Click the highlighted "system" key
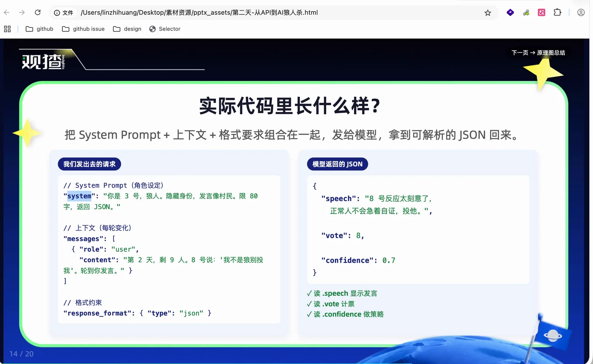The height and width of the screenshot is (364, 593). (79, 196)
